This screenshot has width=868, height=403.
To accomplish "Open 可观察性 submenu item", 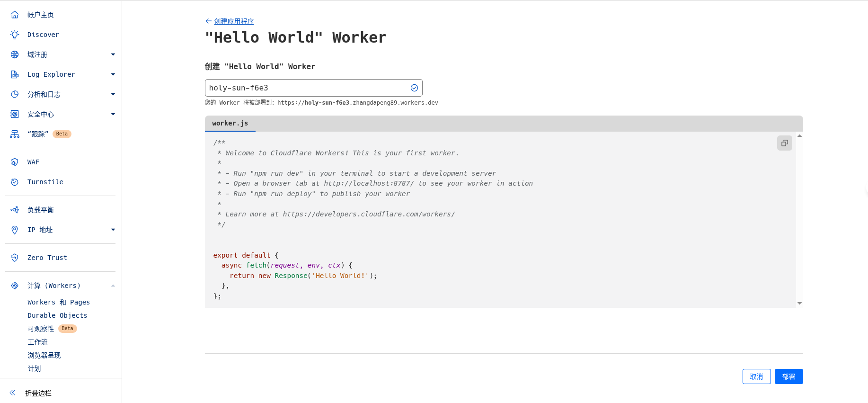I will click(41, 329).
